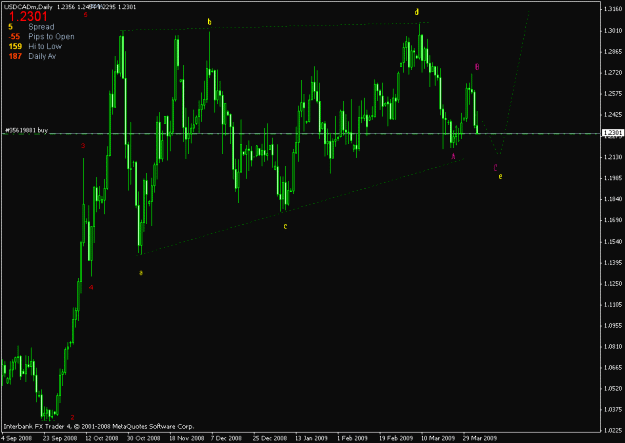This screenshot has height=443, width=625.
Task: Click the Spread indicator label
Action: click(x=41, y=27)
